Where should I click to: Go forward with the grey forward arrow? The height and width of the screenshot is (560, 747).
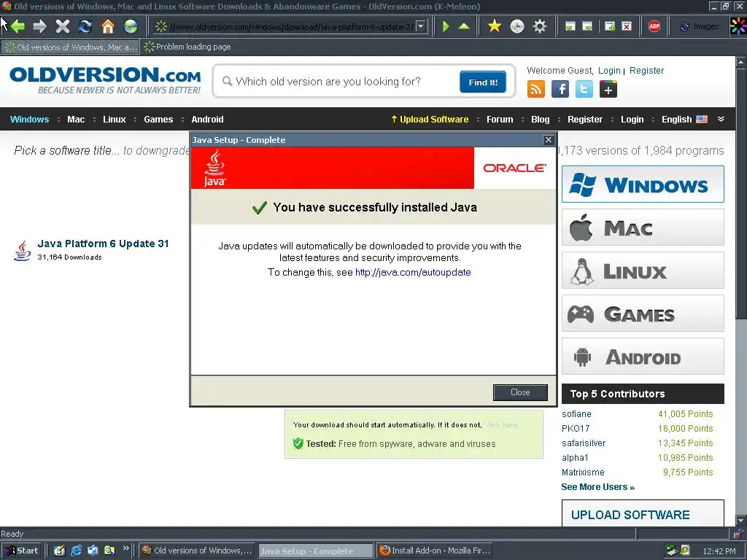pos(40,26)
